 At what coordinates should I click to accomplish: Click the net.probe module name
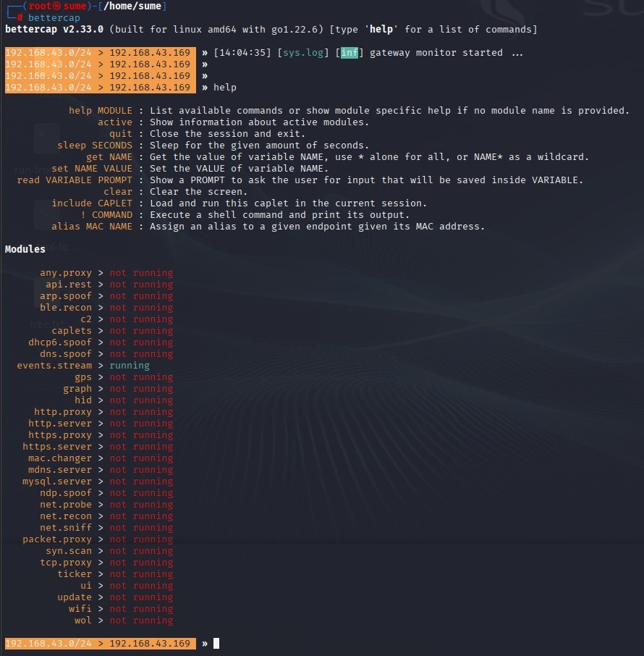[x=66, y=505]
